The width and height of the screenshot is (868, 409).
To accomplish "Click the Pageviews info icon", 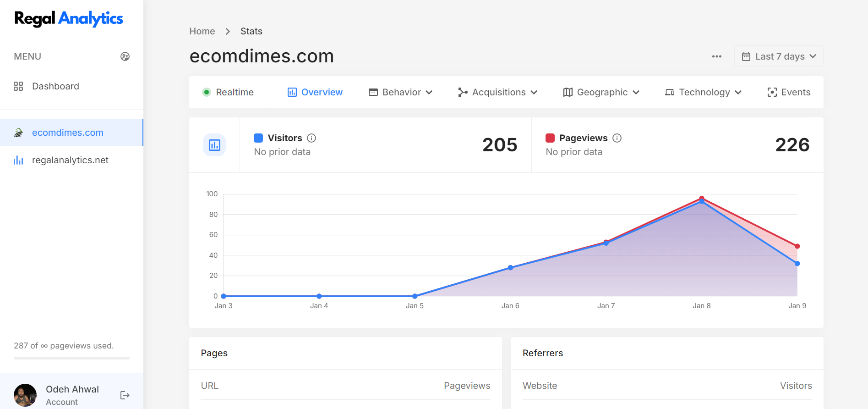I will (617, 138).
